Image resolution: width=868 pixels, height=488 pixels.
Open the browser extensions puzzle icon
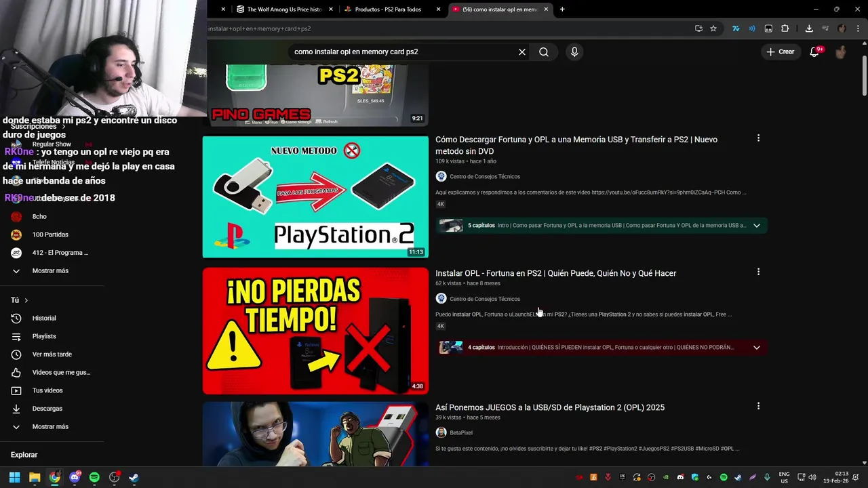pyautogui.click(x=785, y=28)
